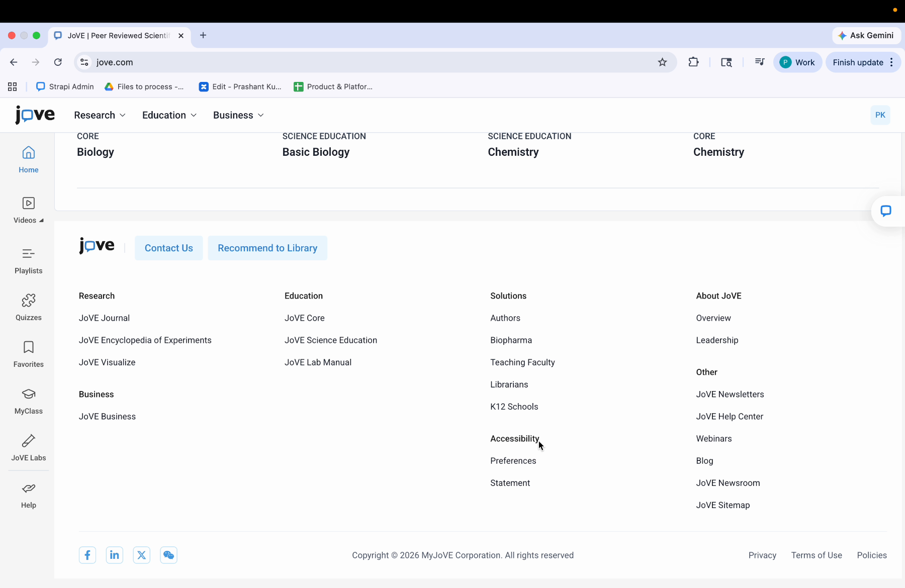The image size is (905, 588).
Task: Expand the Education navigation dropdown
Action: pyautogui.click(x=169, y=115)
